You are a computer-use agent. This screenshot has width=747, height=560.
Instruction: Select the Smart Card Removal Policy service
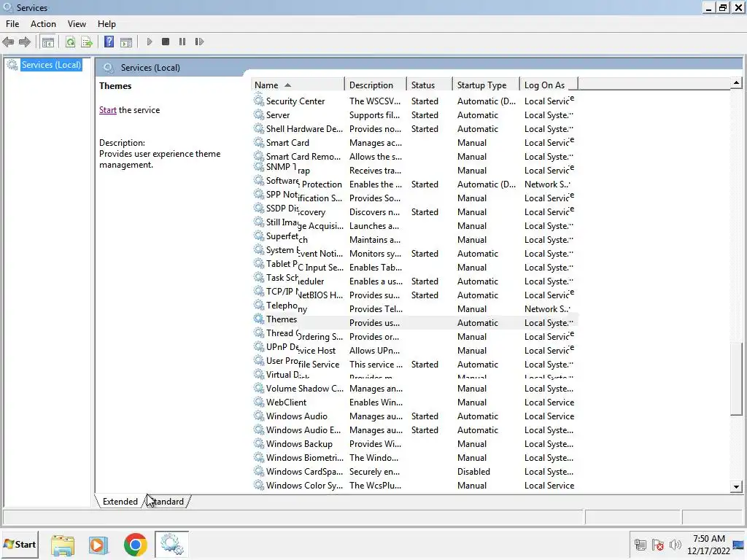414,156
